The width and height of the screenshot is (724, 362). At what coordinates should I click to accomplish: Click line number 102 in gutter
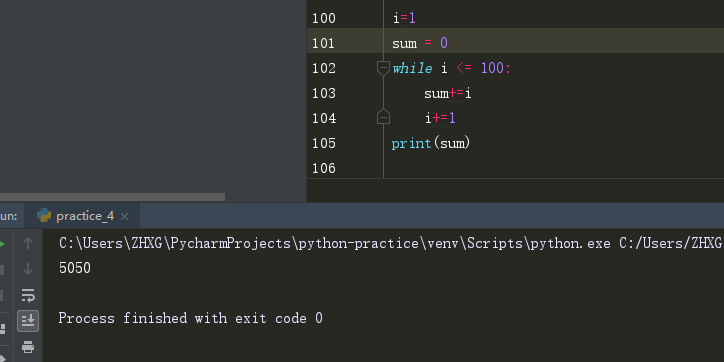tap(324, 68)
